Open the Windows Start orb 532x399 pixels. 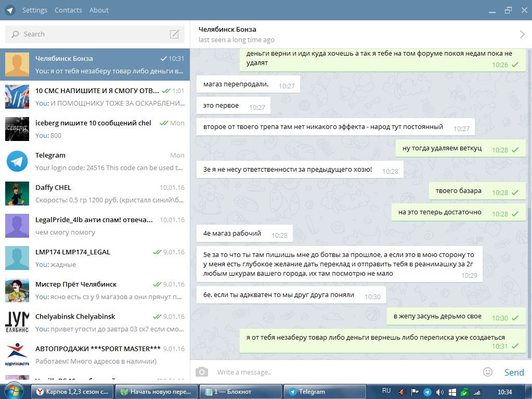coord(12,391)
